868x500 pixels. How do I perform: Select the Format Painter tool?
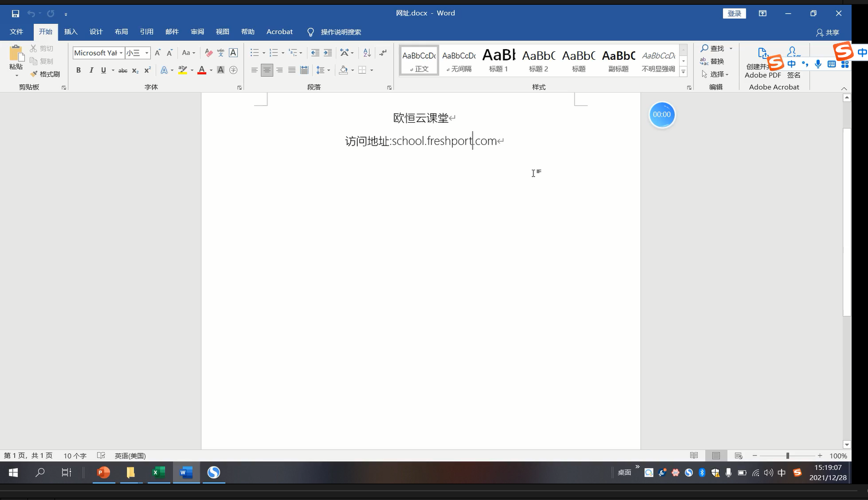click(45, 74)
